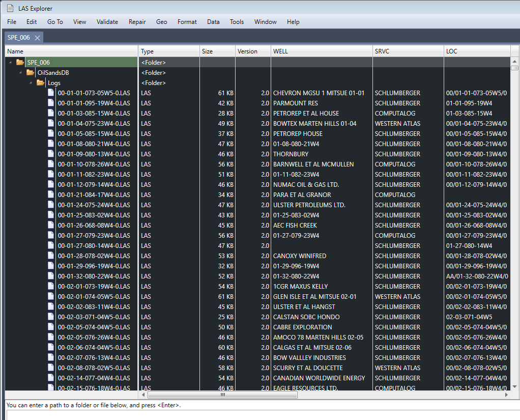This screenshot has height=420, width=520.
Task: Click the horizontal scrollbar thumb
Action: pos(222,395)
